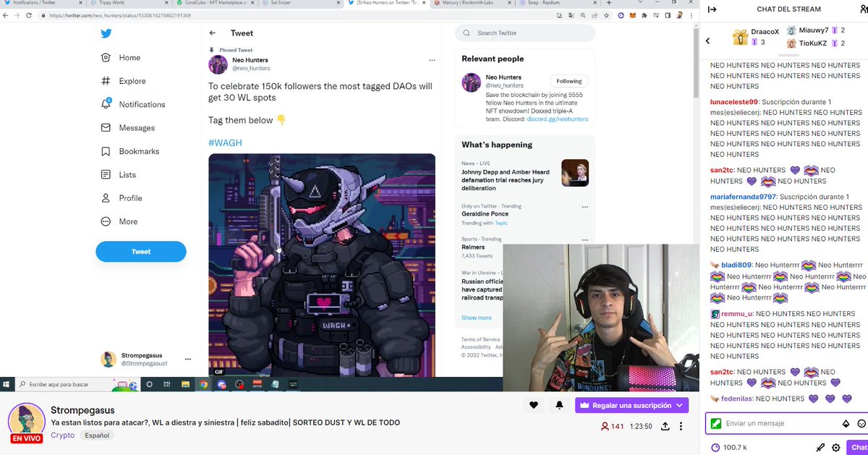
Task: Open the Bits icon in chat input
Action: [846, 423]
